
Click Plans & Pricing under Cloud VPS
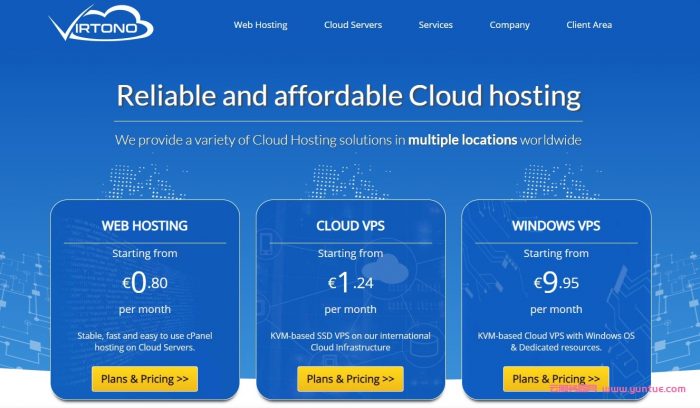coord(350,379)
